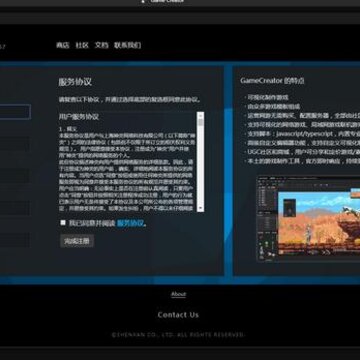This screenshot has height=360, width=360.
Task: Click the GameCreator 的特点 heading
Action: click(272, 81)
